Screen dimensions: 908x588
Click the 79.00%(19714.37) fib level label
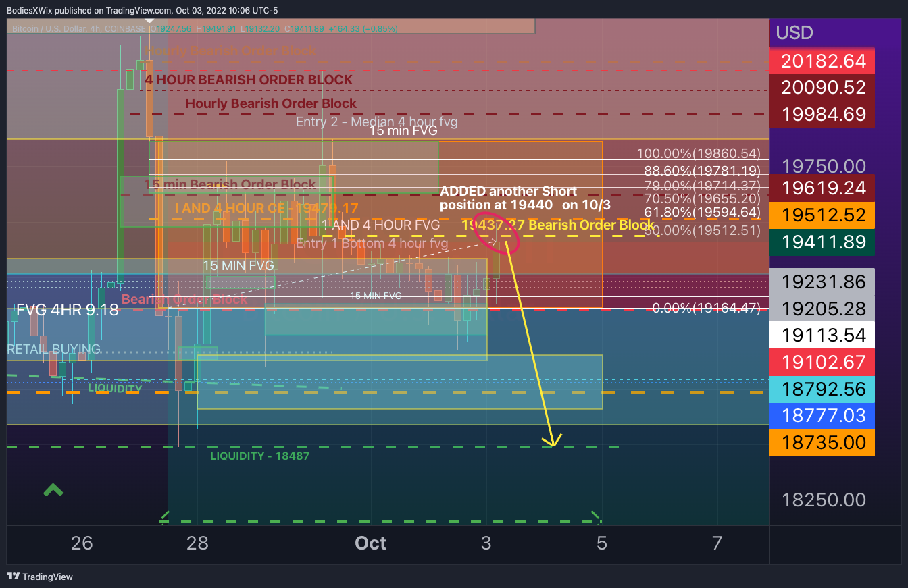click(x=702, y=185)
